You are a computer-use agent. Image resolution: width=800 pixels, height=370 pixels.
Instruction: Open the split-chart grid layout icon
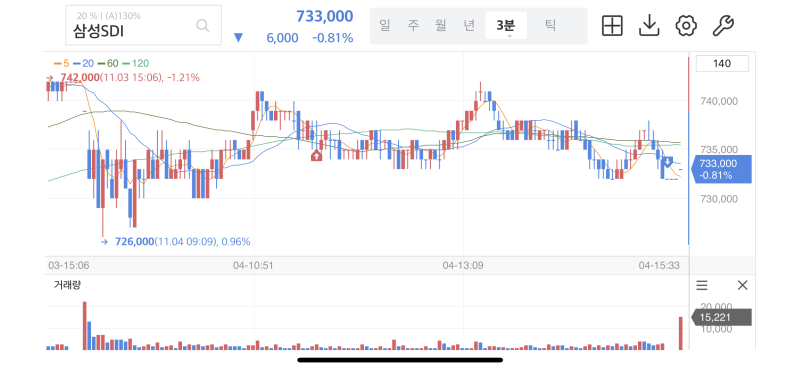click(x=612, y=25)
